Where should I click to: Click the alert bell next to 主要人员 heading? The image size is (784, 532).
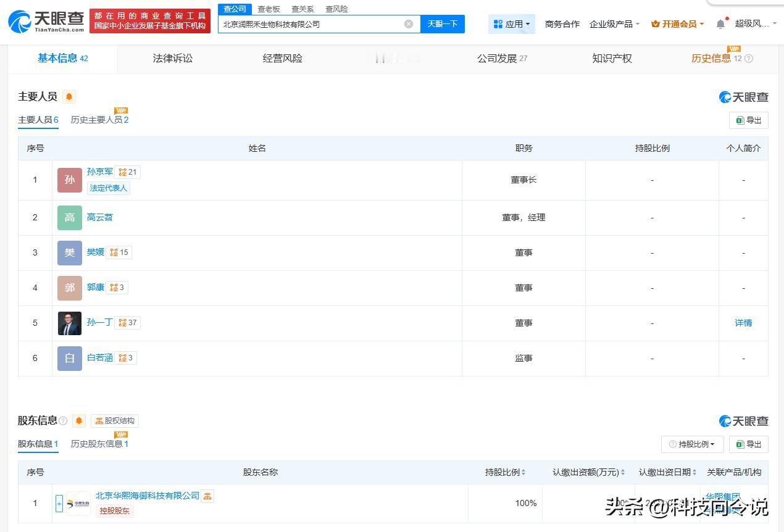[x=69, y=97]
